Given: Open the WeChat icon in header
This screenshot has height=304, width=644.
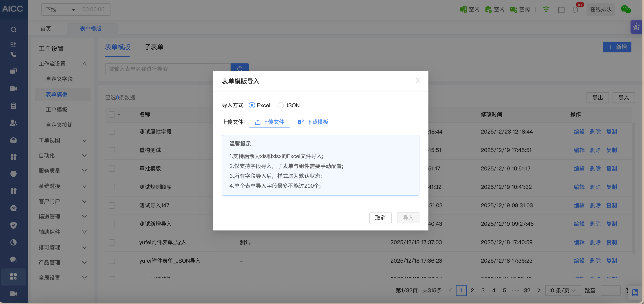Looking at the screenshot, I should click(x=626, y=9).
